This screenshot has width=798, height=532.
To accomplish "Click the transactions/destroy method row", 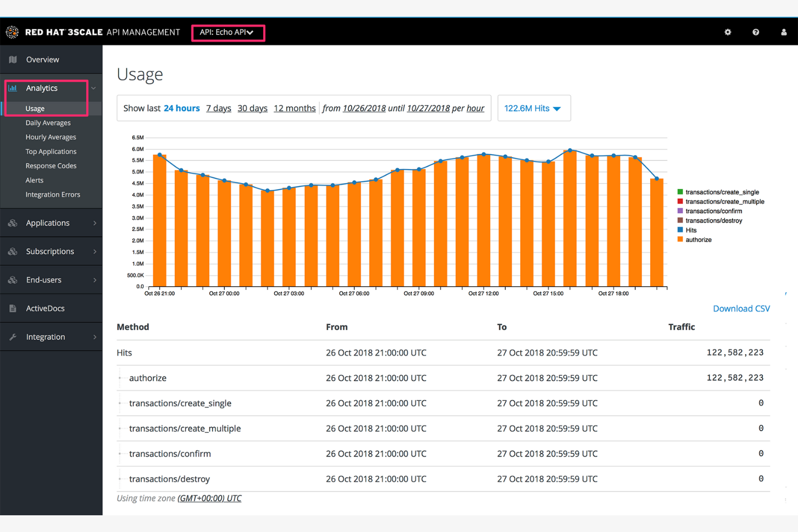I will click(x=443, y=479).
